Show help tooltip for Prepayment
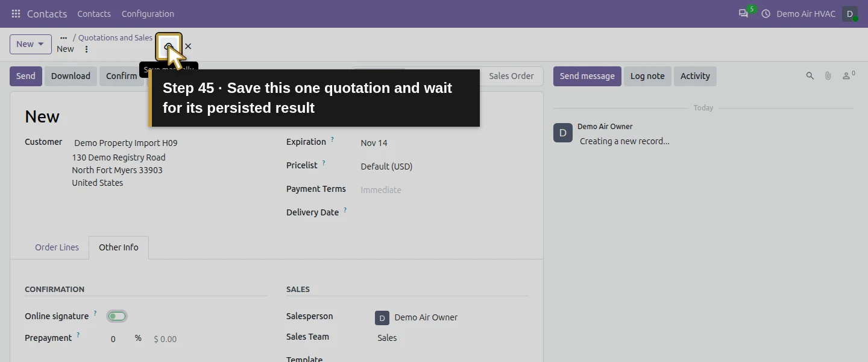Image resolution: width=868 pixels, height=362 pixels. (78, 335)
